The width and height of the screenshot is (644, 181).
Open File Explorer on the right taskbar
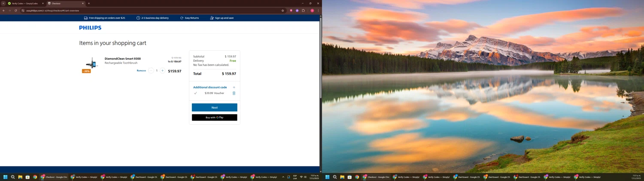[x=342, y=177]
